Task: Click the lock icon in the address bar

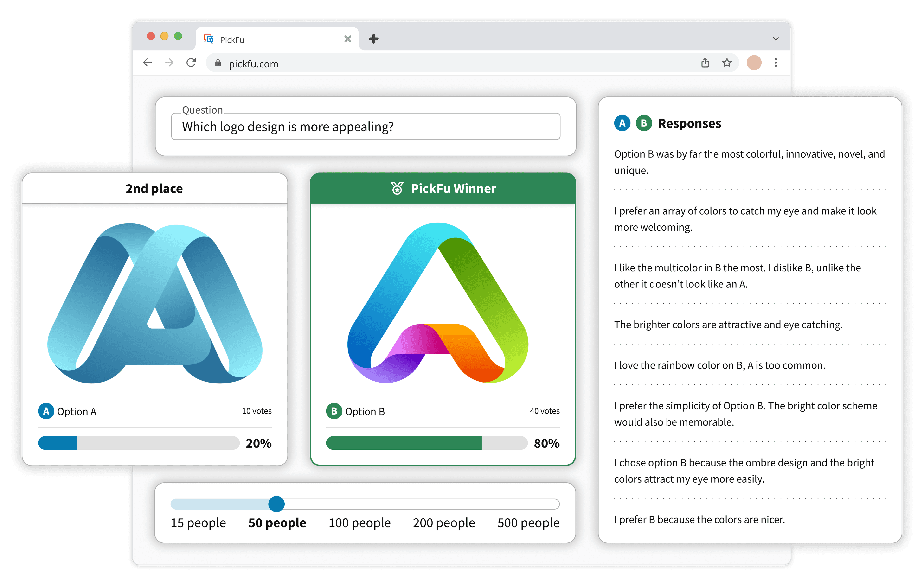Action: (218, 63)
